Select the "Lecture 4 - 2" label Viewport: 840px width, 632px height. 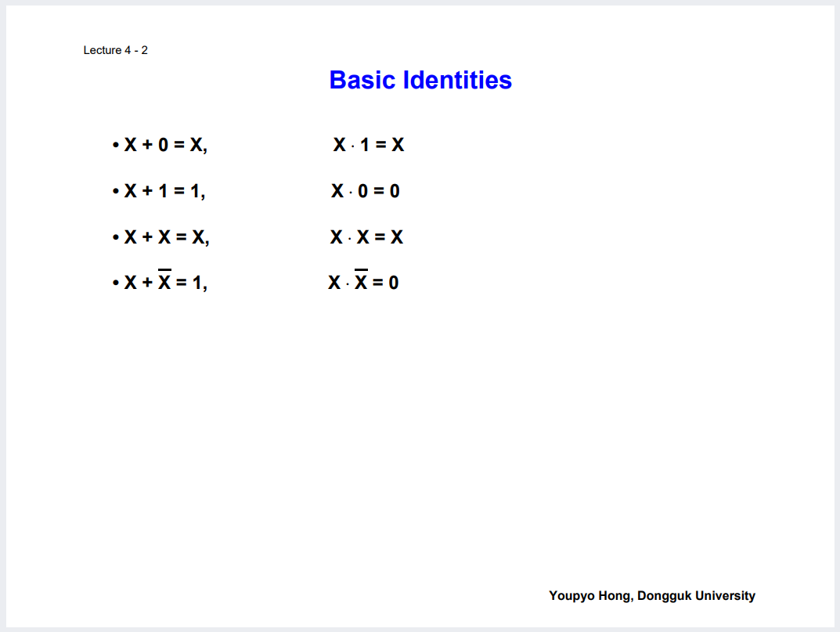click(x=115, y=50)
